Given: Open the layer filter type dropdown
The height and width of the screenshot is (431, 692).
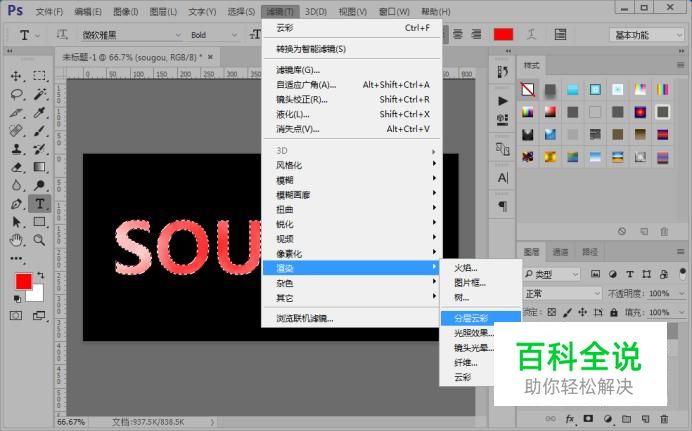Looking at the screenshot, I should click(551, 274).
